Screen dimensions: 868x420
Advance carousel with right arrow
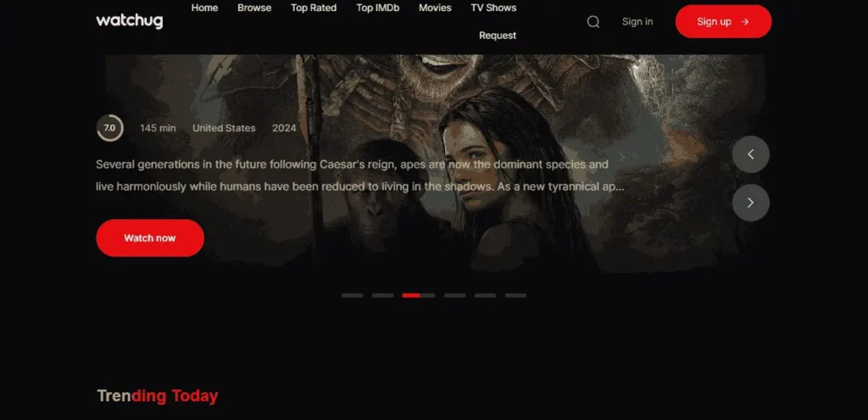[x=751, y=203]
